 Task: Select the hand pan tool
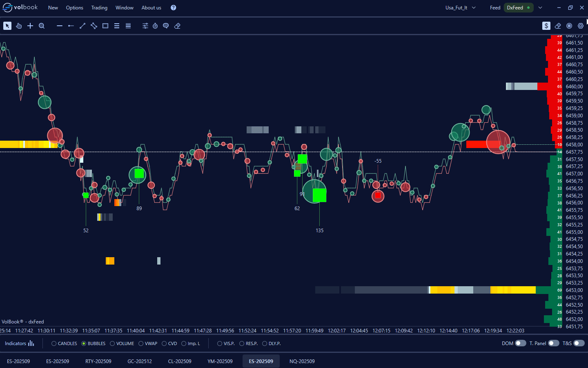[x=19, y=26]
